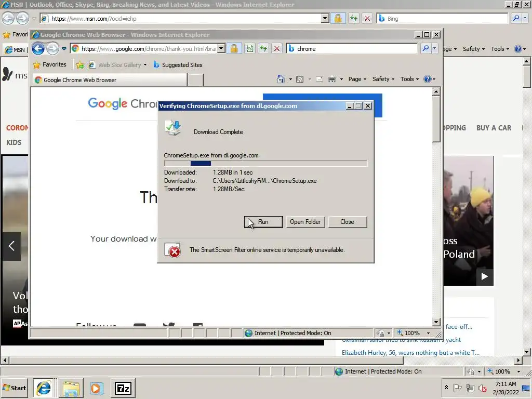
Task: Click scroll up arrow in Google Chrome window
Action: click(x=436, y=91)
